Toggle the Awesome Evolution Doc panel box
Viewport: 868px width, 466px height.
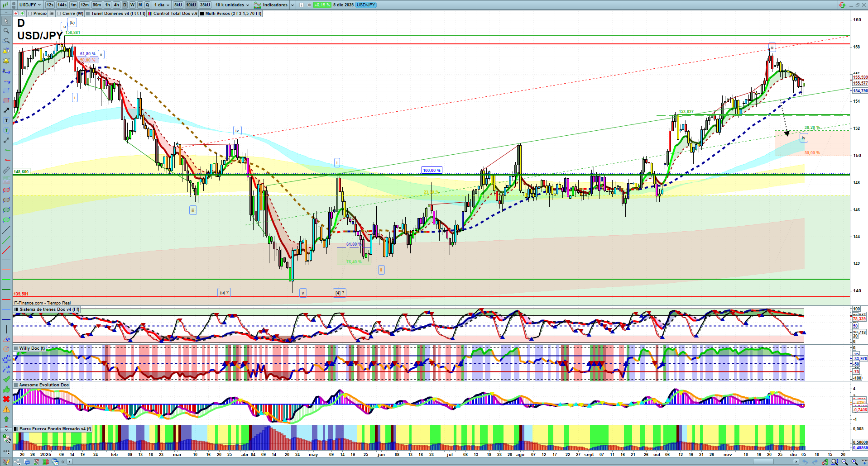[x=16, y=385]
